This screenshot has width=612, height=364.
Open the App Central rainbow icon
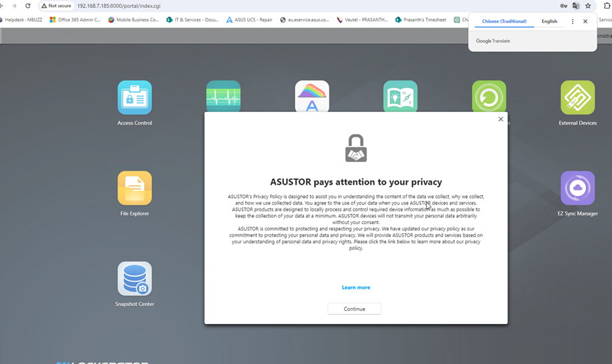(x=312, y=97)
